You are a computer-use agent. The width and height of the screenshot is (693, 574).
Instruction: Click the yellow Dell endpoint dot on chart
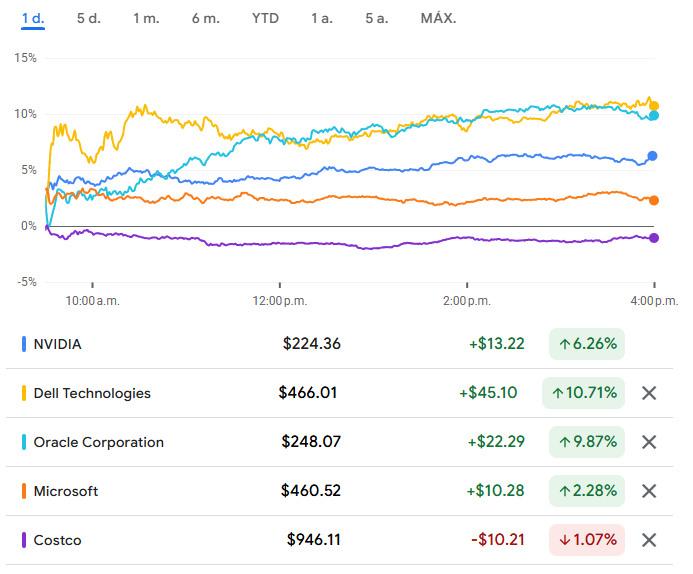click(654, 106)
